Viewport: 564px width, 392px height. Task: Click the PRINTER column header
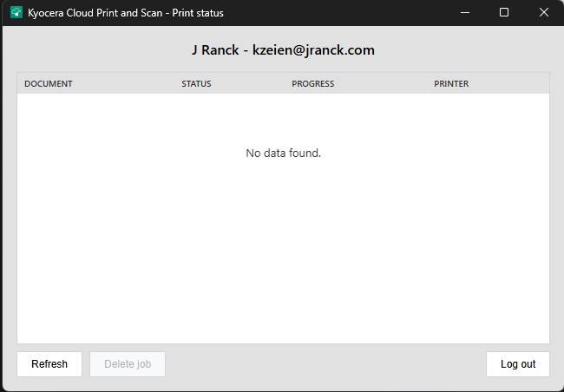(451, 84)
